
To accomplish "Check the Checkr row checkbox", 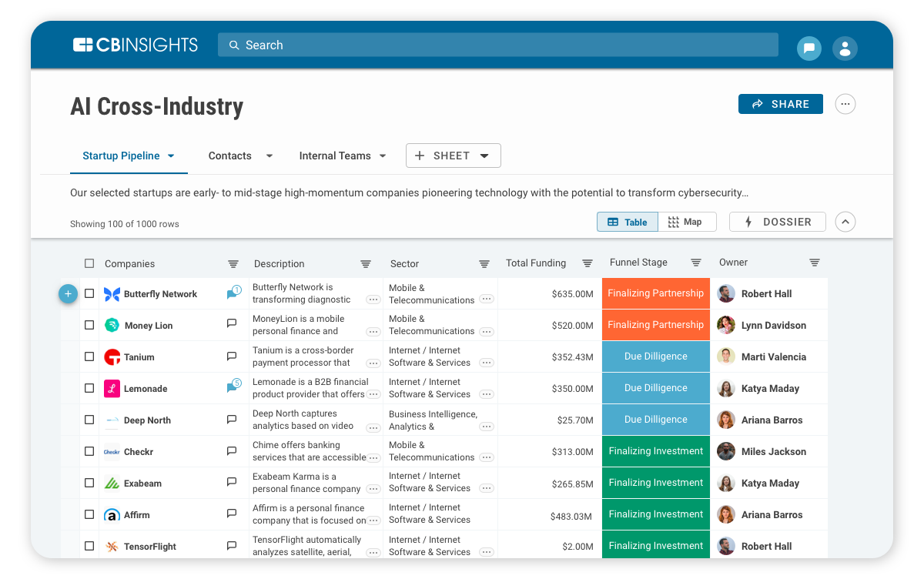I will [x=89, y=451].
